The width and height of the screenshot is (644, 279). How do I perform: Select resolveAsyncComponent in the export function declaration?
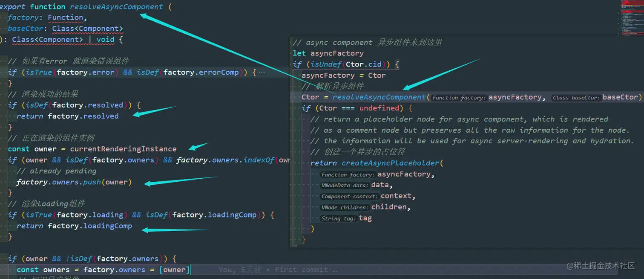tap(116, 7)
